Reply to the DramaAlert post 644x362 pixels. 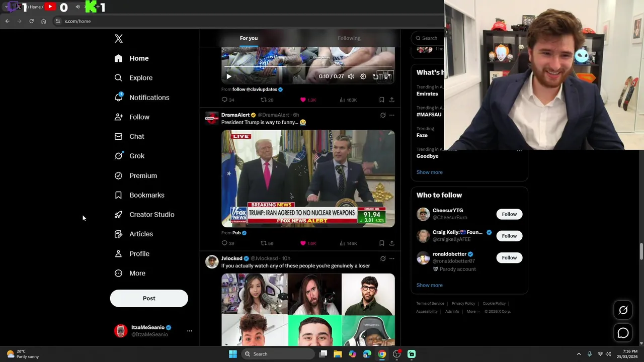(x=228, y=243)
